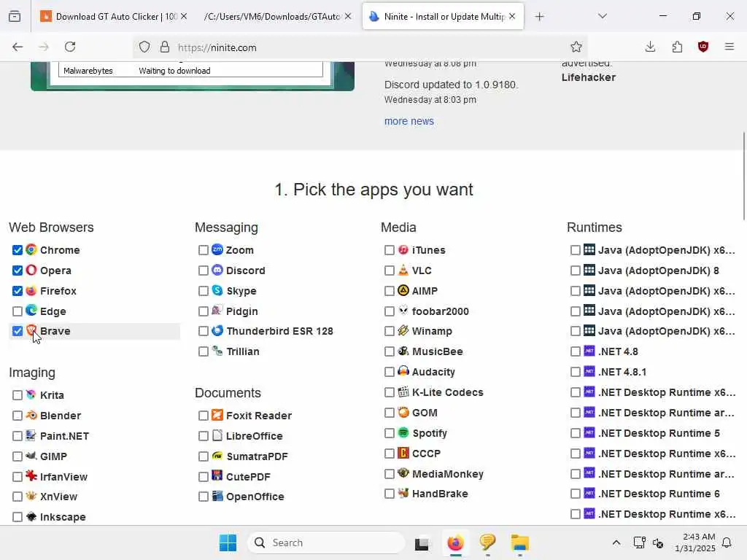Open the list all tabs dropdown arrow
Viewport: 747px width, 560px height.
[603, 16]
